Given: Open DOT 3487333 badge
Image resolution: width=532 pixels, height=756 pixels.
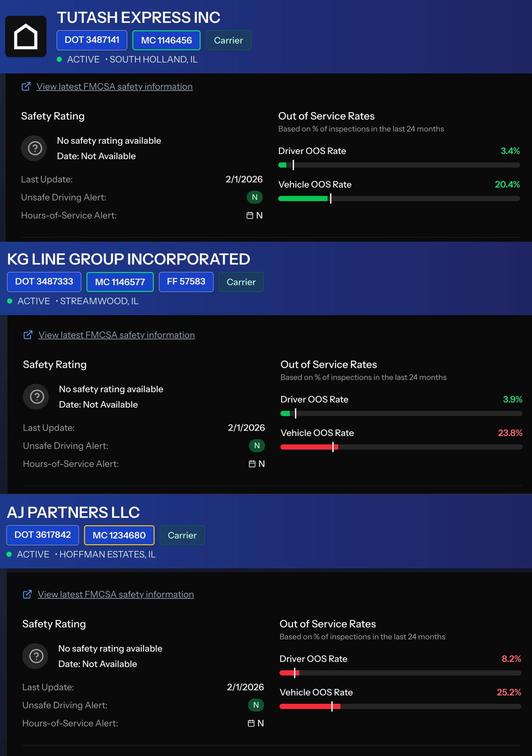Looking at the screenshot, I should (44, 282).
